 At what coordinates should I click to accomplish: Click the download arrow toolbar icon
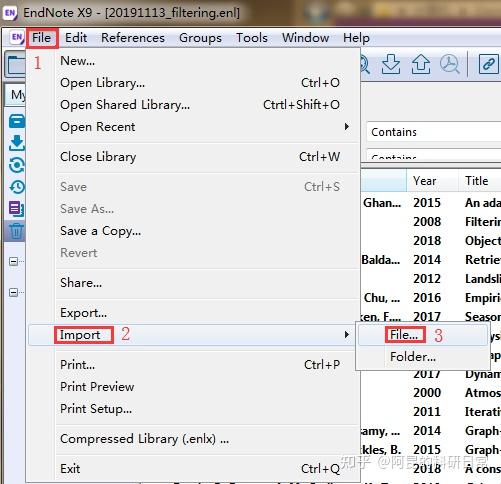[391, 64]
